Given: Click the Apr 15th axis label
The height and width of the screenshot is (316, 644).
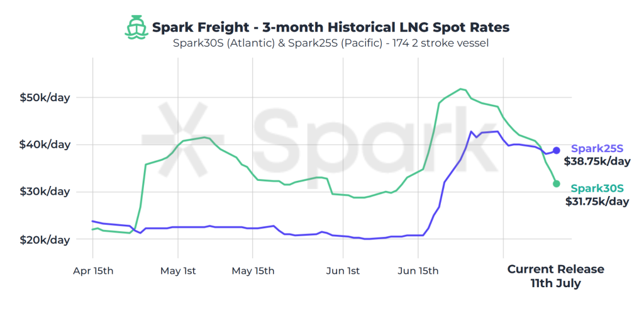Looking at the screenshot, I should point(93,271).
